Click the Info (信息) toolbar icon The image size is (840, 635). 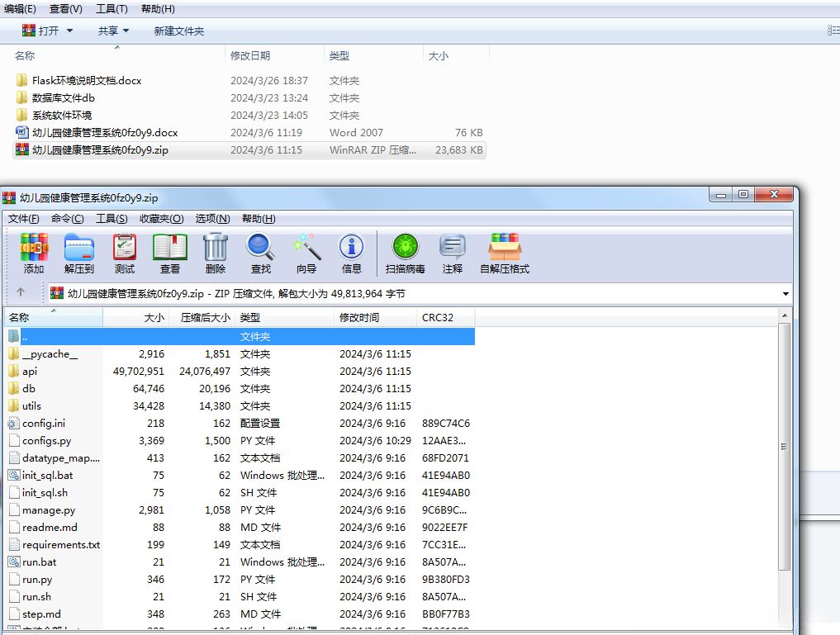click(x=351, y=247)
